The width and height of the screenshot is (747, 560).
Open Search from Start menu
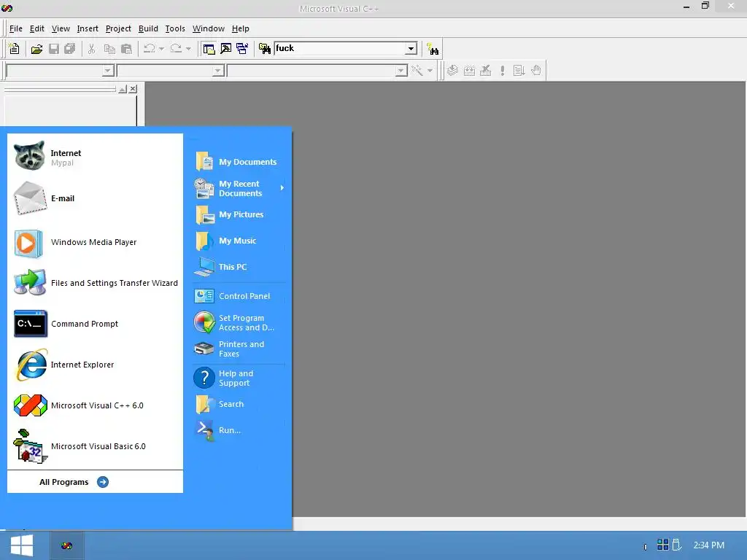(239, 404)
